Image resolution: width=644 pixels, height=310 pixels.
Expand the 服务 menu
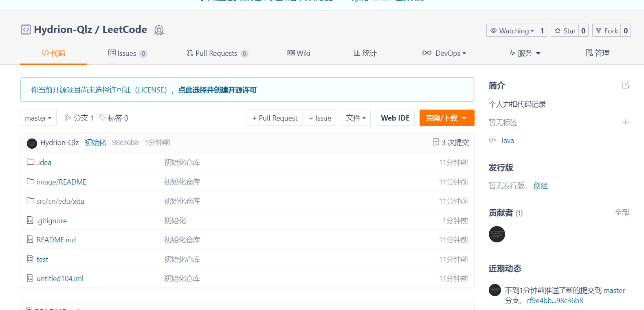click(x=525, y=53)
